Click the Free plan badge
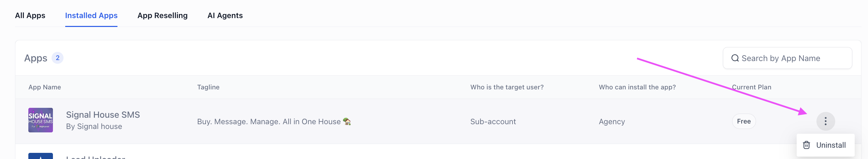 tap(744, 121)
